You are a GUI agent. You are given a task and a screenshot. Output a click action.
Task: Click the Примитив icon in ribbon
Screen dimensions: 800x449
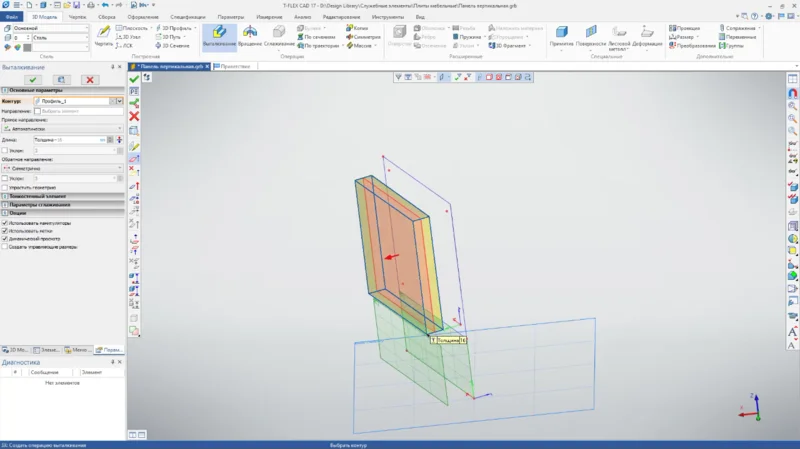point(561,36)
